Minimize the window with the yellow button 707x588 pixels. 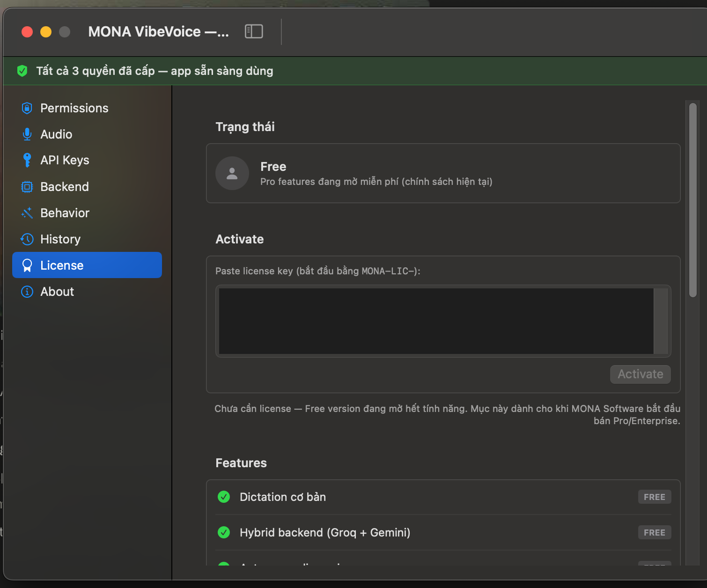(x=46, y=32)
